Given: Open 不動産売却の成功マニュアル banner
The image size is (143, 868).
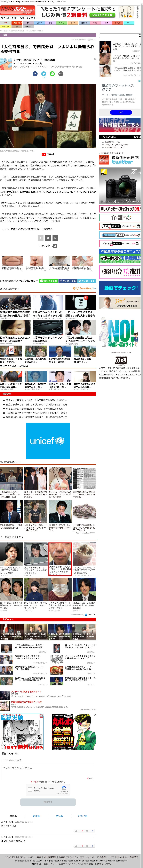Looking at the screenshot, I should click(x=120, y=256).
